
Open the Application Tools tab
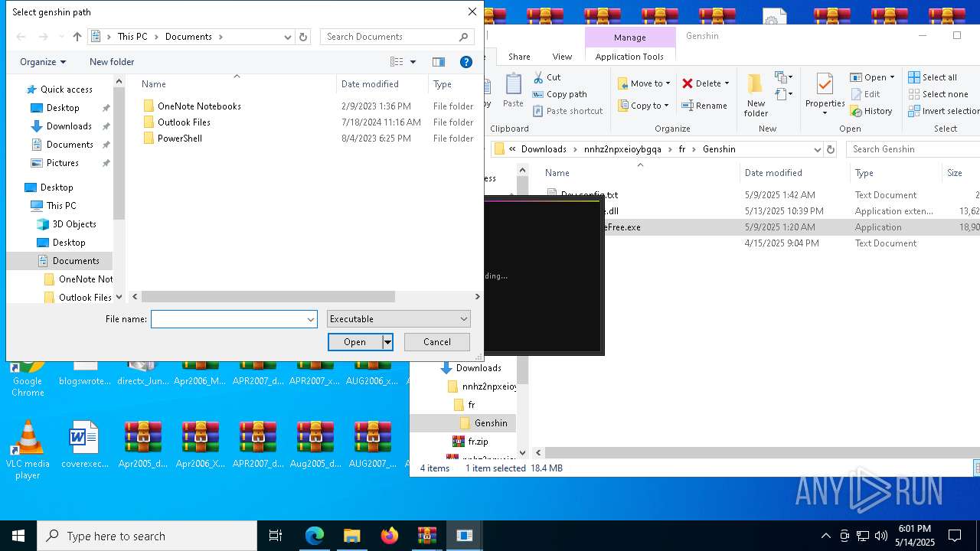629,57
